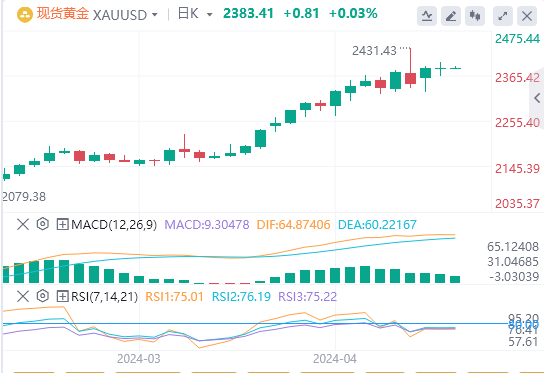Toggle MACD panel expand plus box
This screenshot has height=373, width=544.
[62, 224]
